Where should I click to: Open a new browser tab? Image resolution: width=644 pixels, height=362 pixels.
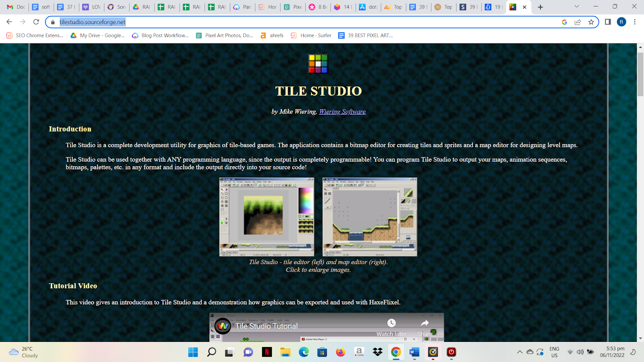pos(541,7)
